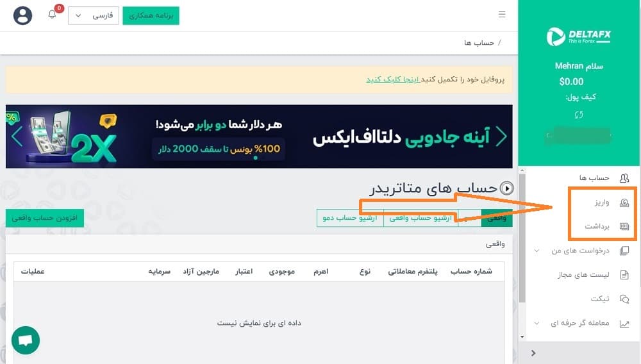
Task: Click the مارجین آزاد column header
Action: 201,271
